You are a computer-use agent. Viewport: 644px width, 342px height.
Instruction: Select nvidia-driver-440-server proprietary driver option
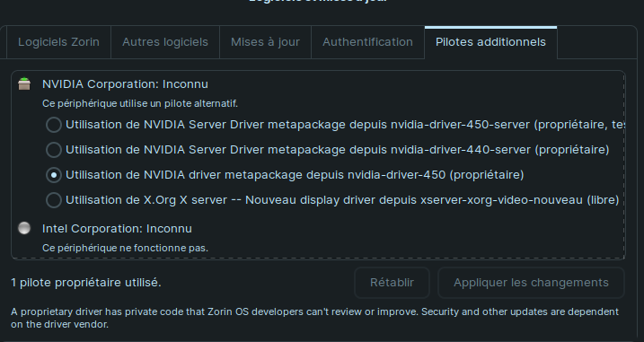click(x=54, y=150)
